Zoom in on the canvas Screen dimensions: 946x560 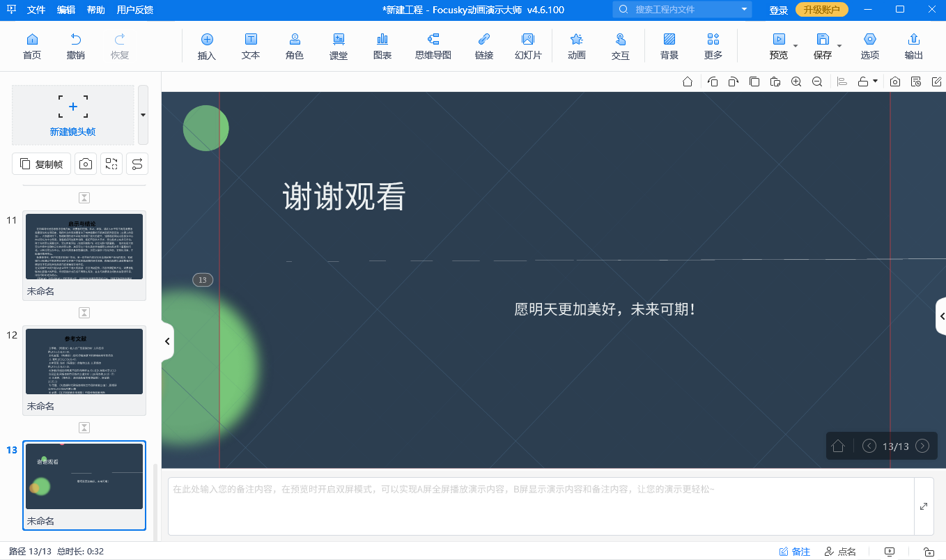(x=796, y=81)
